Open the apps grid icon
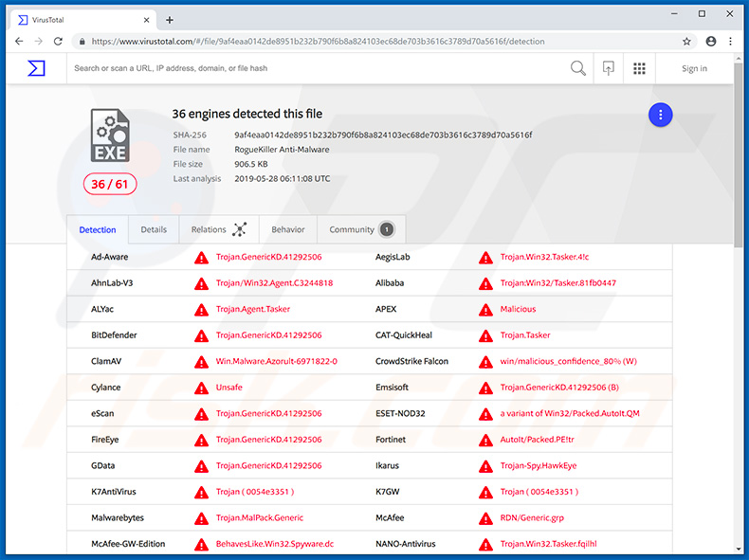Screen dimensions: 749x560 coord(639,68)
